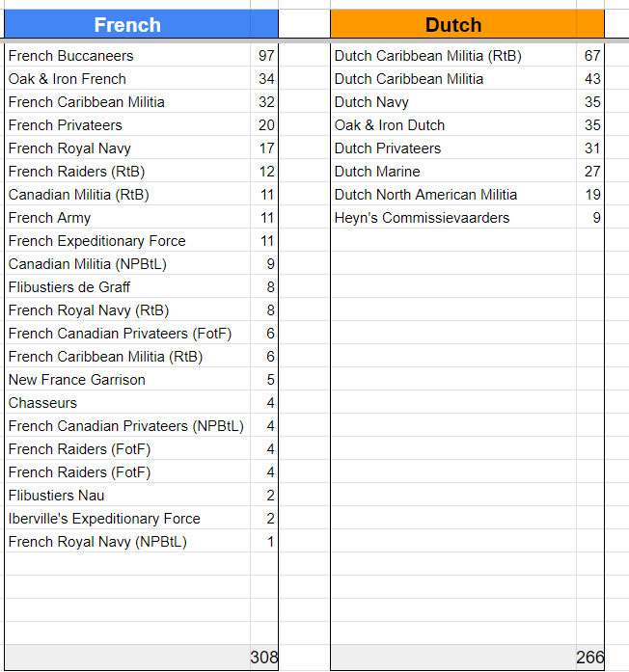Screen dimensions: 629x672
Task: Click the Iberville's Expeditionary Force cell
Action: pos(104,519)
